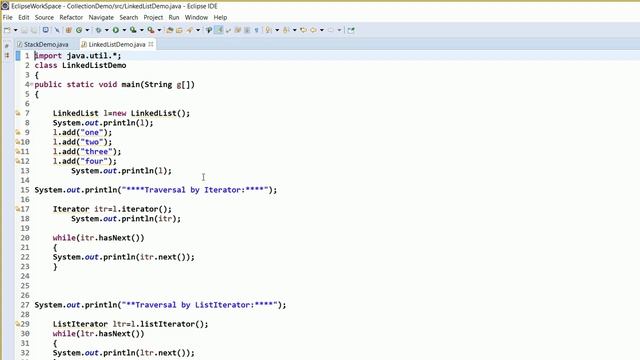The width and height of the screenshot is (640, 360).
Task: Click the External Tools run icon
Action: tap(151, 30)
